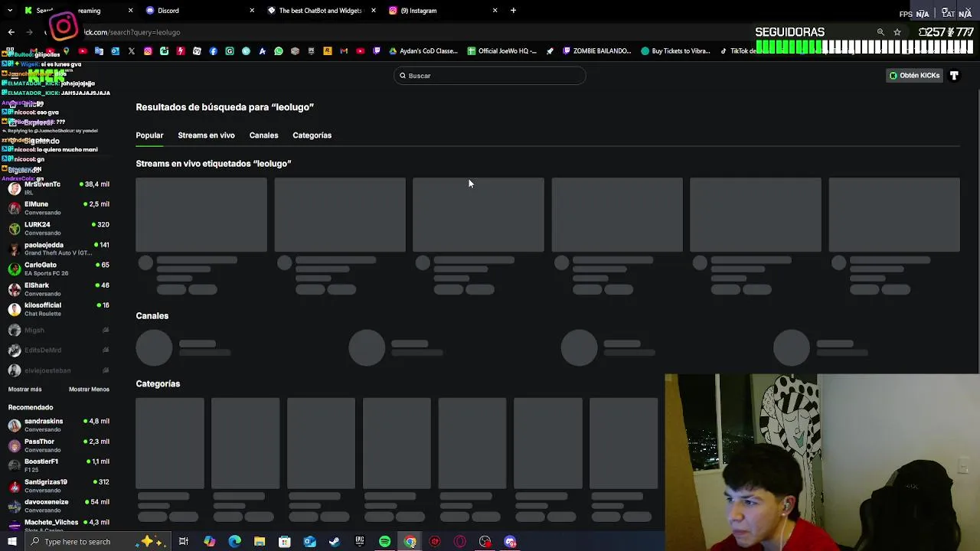Select the Popular results tab

149,135
